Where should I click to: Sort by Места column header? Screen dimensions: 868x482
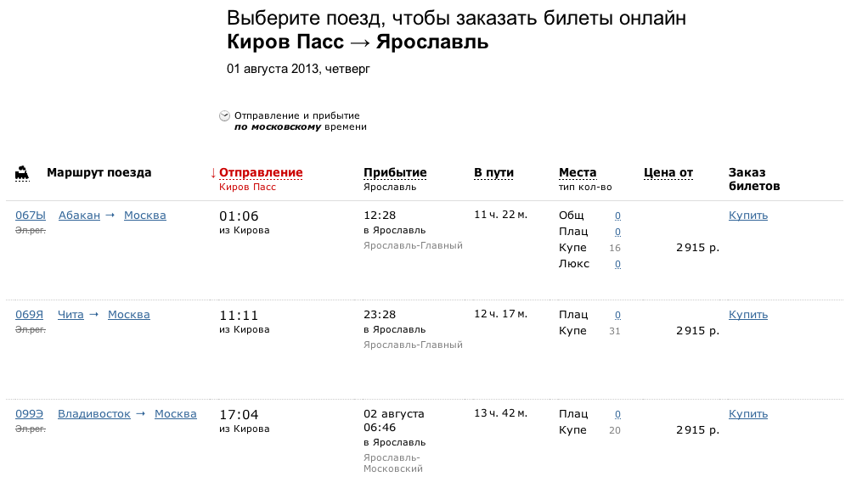click(578, 172)
